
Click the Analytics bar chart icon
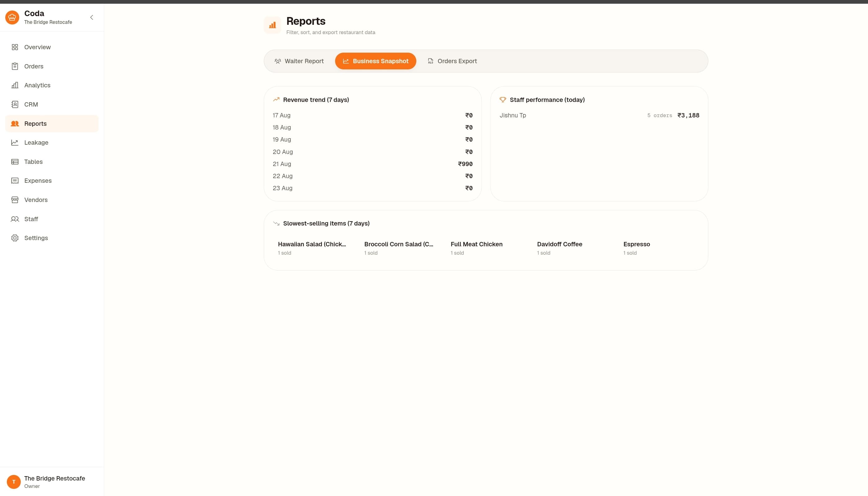point(15,85)
